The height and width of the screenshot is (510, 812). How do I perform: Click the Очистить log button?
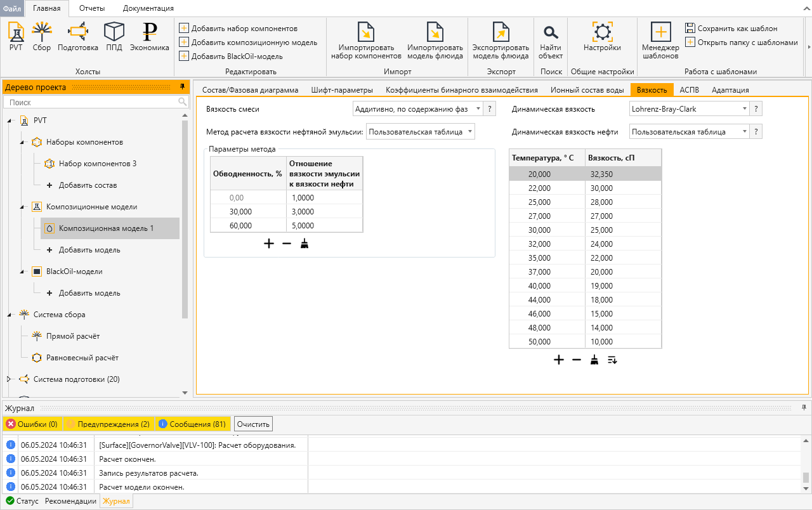click(x=254, y=424)
